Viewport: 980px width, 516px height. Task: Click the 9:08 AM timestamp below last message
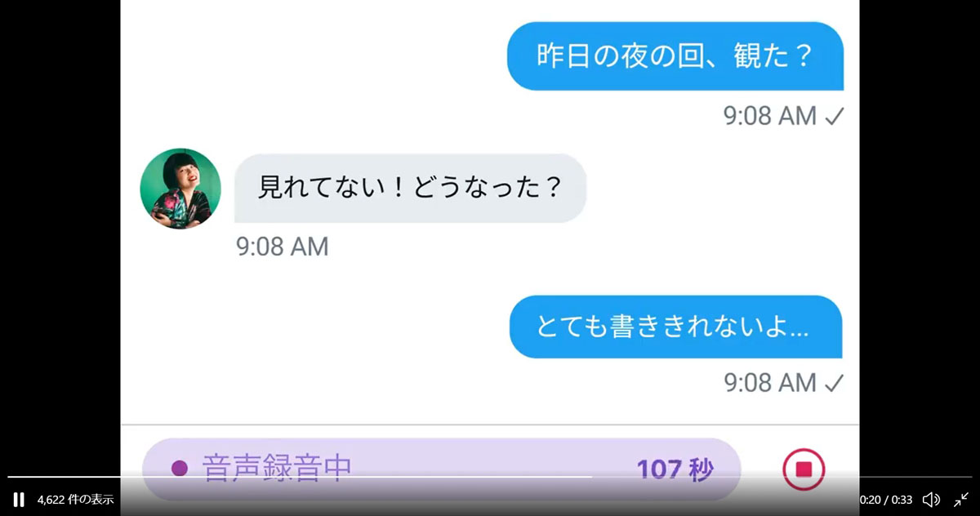(770, 383)
